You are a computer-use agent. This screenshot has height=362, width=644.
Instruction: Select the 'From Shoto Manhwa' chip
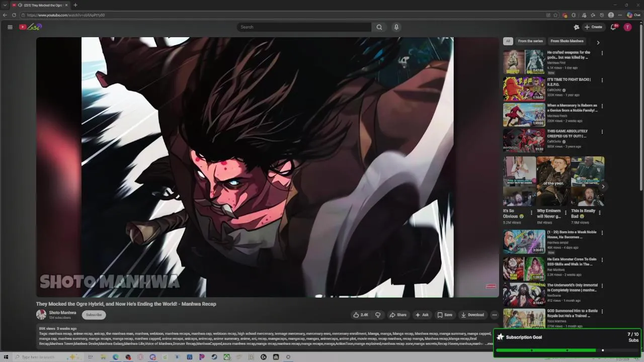tap(567, 41)
